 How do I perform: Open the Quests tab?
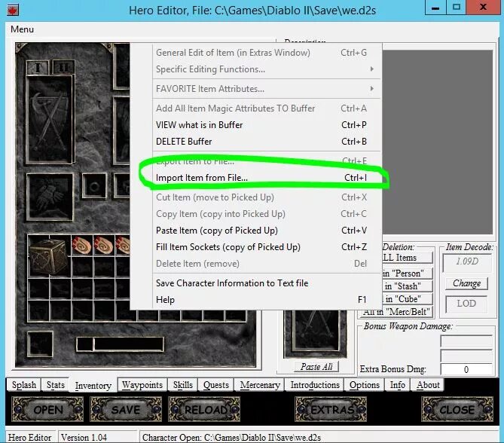[x=216, y=385]
